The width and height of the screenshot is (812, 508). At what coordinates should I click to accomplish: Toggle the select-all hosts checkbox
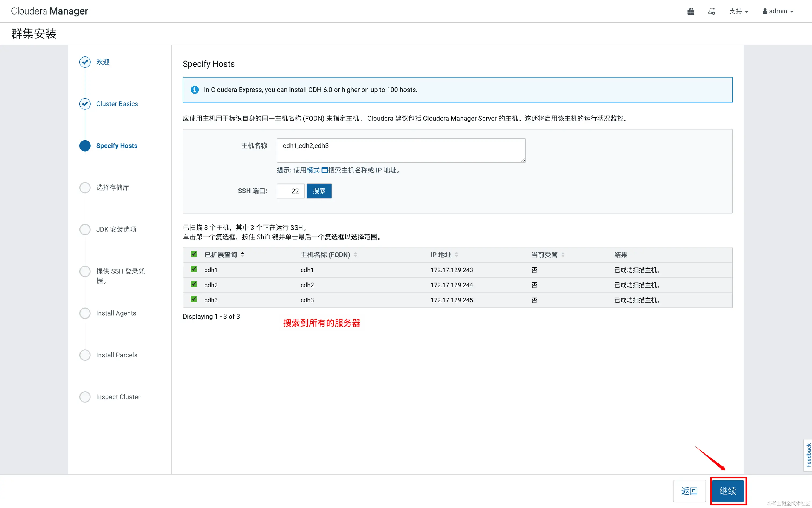click(194, 254)
